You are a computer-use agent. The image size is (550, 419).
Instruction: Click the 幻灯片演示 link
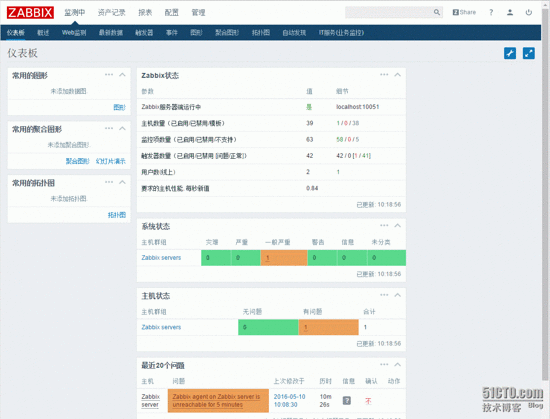click(110, 161)
